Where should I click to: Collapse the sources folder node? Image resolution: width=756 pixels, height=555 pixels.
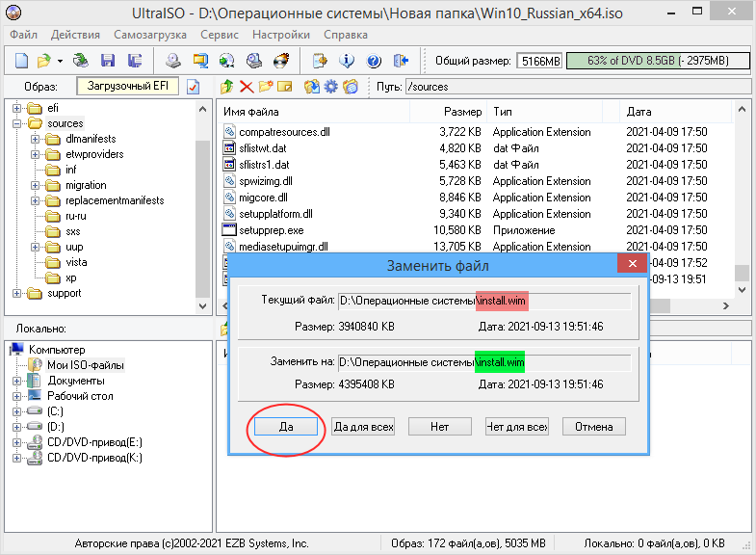17,123
